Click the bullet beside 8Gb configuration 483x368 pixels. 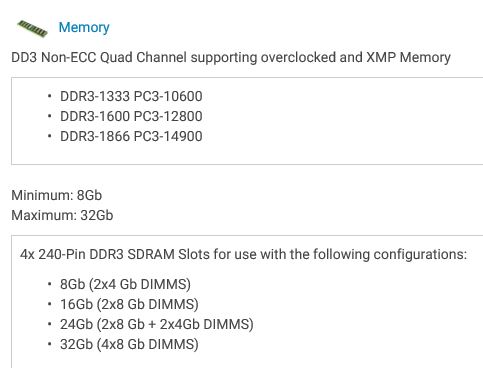click(49, 284)
